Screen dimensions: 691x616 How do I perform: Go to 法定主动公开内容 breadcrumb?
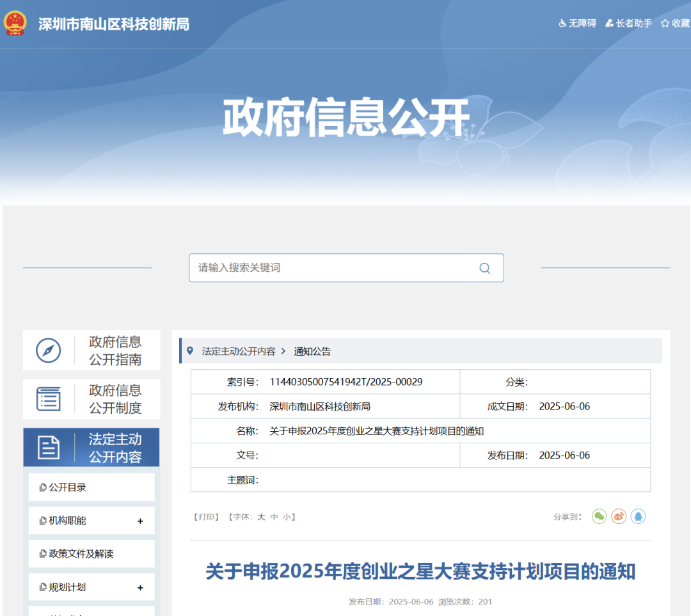(x=239, y=351)
